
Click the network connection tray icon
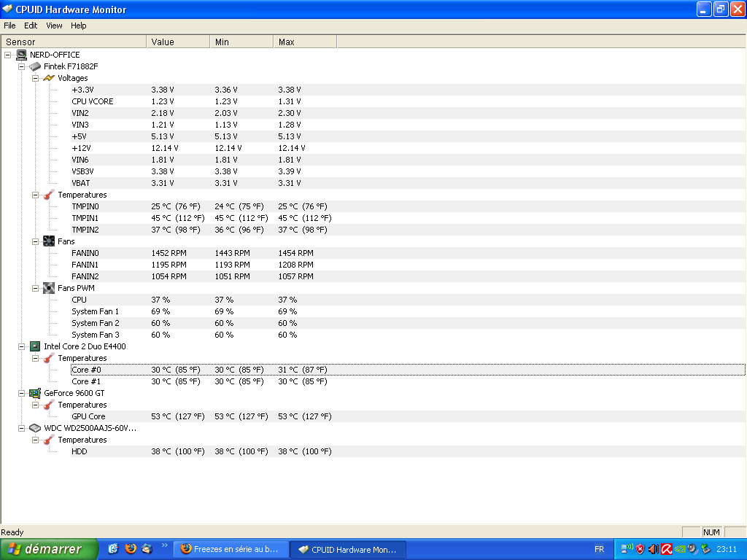[627, 549]
